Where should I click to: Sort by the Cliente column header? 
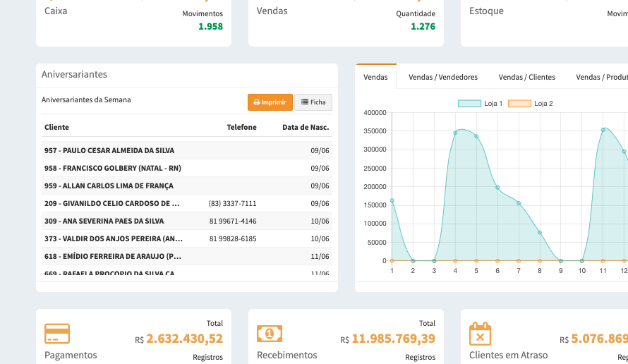tap(56, 128)
